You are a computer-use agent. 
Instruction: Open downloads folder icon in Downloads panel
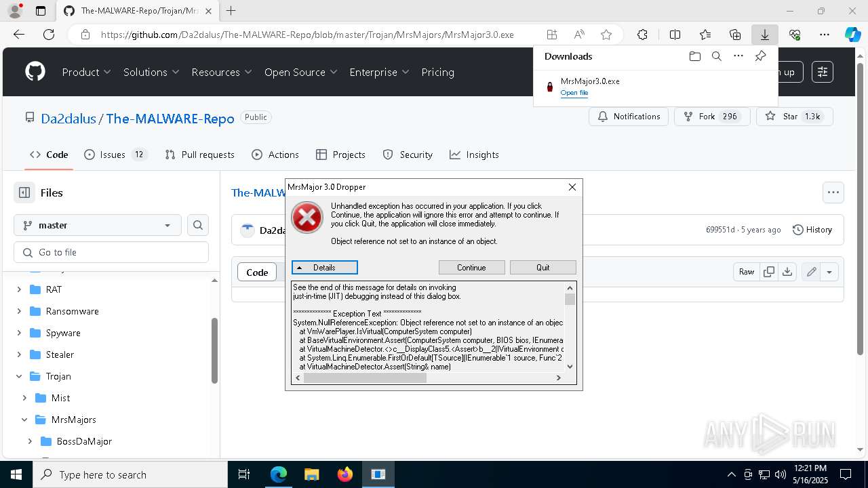[x=694, y=56]
